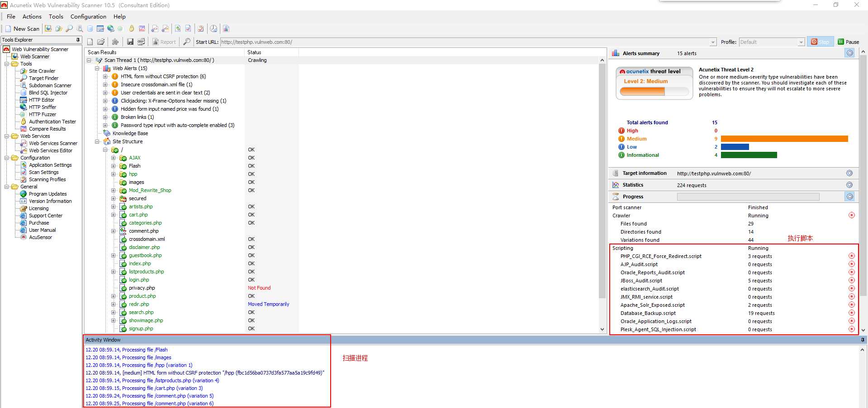Open HTTP Editor toolbar icon

pyautogui.click(x=100, y=28)
